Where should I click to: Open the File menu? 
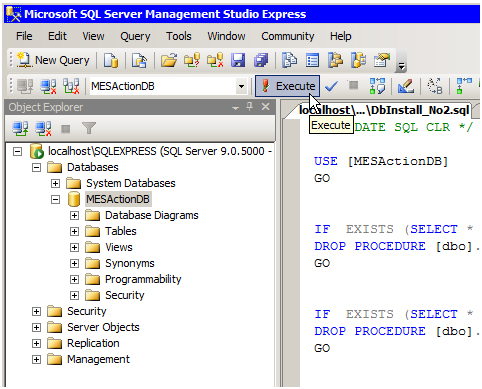[x=24, y=36]
